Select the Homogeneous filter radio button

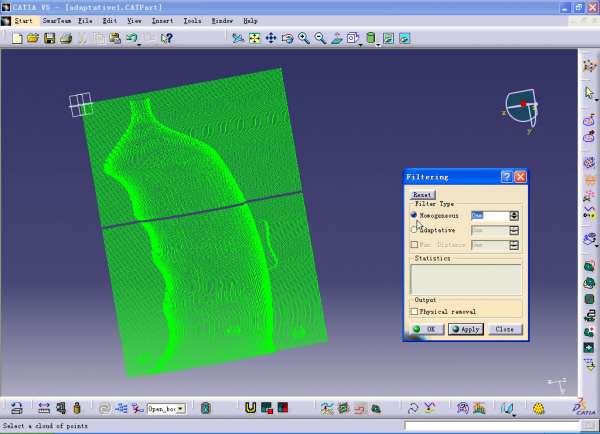pyautogui.click(x=414, y=215)
